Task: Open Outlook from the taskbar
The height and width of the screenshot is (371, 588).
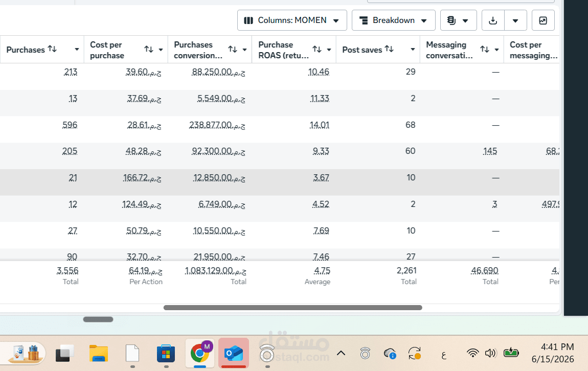Action: pyautogui.click(x=234, y=353)
